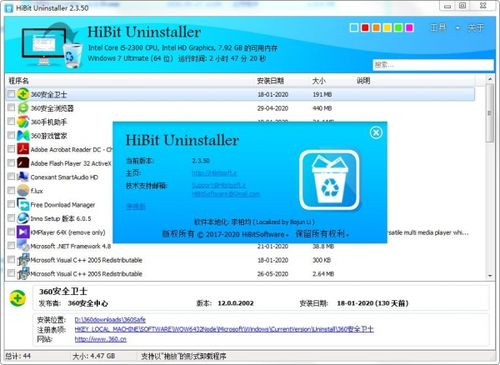Select the light blue theme swatch
This screenshot has height=365, width=500.
pos(354,28)
